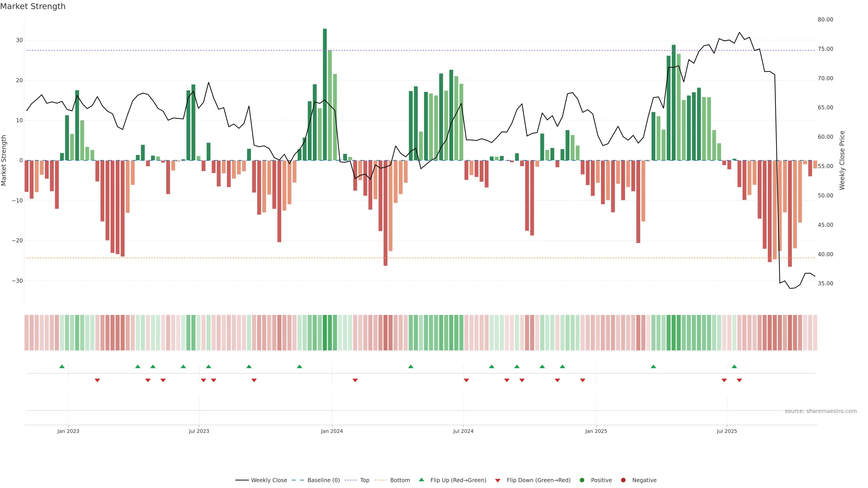Viewport: 868px width, 488px height.
Task: Click the first green flip-up marker before Jan 2023
Action: point(62,366)
